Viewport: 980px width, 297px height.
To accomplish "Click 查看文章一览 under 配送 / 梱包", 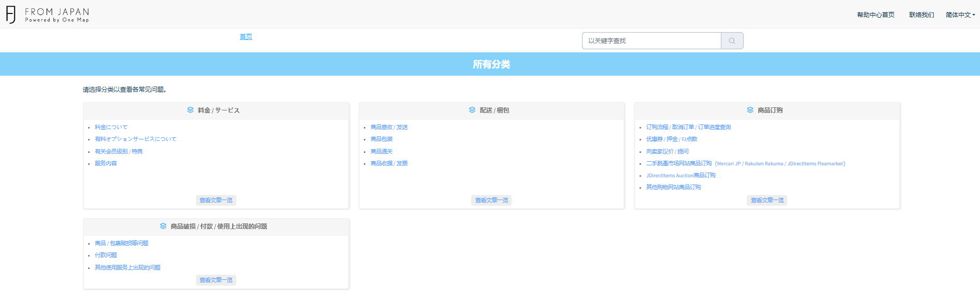I will (x=491, y=200).
